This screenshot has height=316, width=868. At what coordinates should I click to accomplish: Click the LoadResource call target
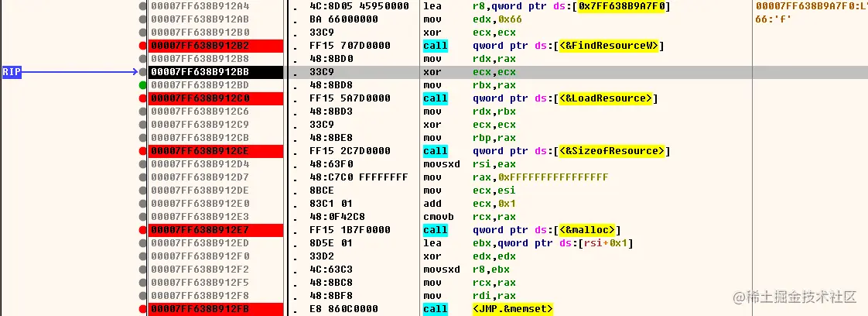tap(606, 98)
